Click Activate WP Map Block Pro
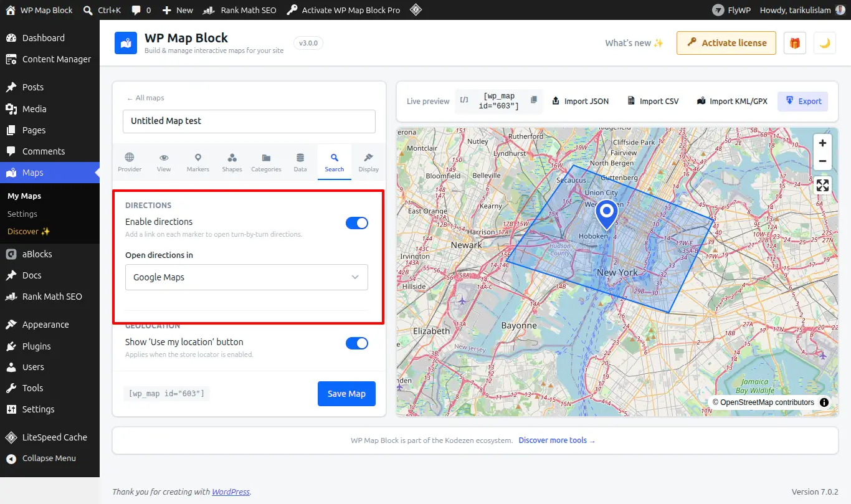Viewport: 851px width, 504px height. [343, 10]
